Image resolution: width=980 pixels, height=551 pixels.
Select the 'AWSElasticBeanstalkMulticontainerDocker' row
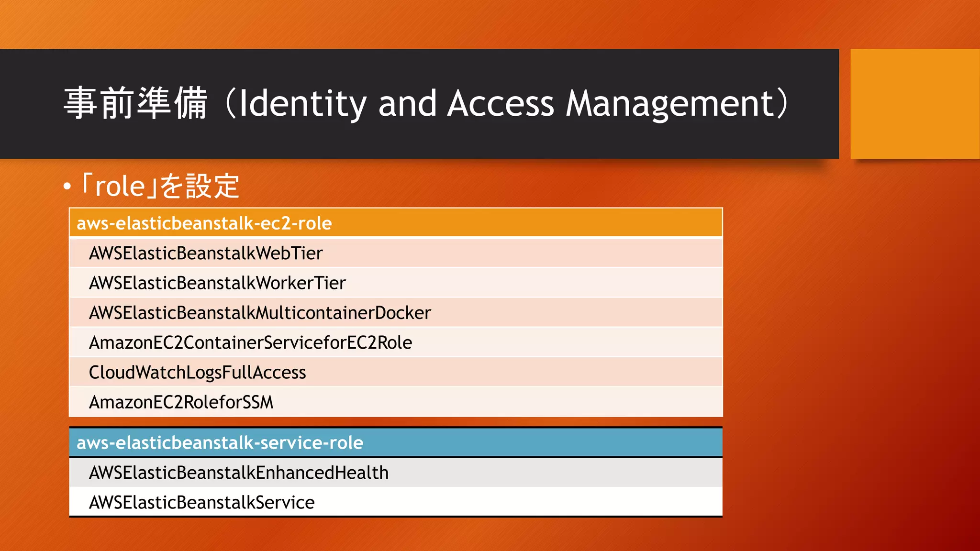(x=396, y=312)
